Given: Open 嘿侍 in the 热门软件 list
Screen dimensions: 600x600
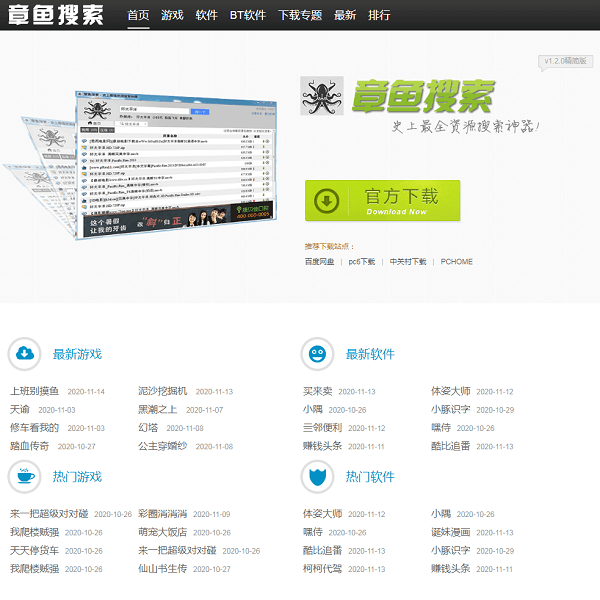Looking at the screenshot, I should (x=313, y=532).
